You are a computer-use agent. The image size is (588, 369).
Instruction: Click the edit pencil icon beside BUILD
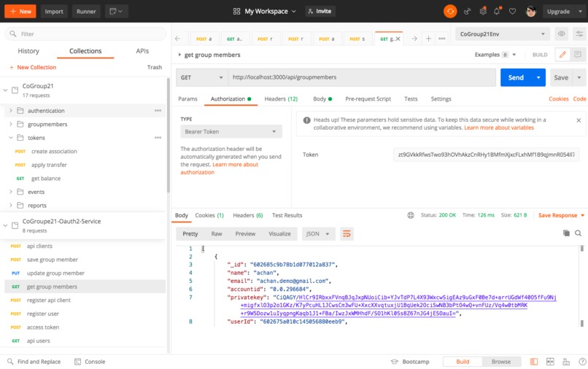(562, 55)
